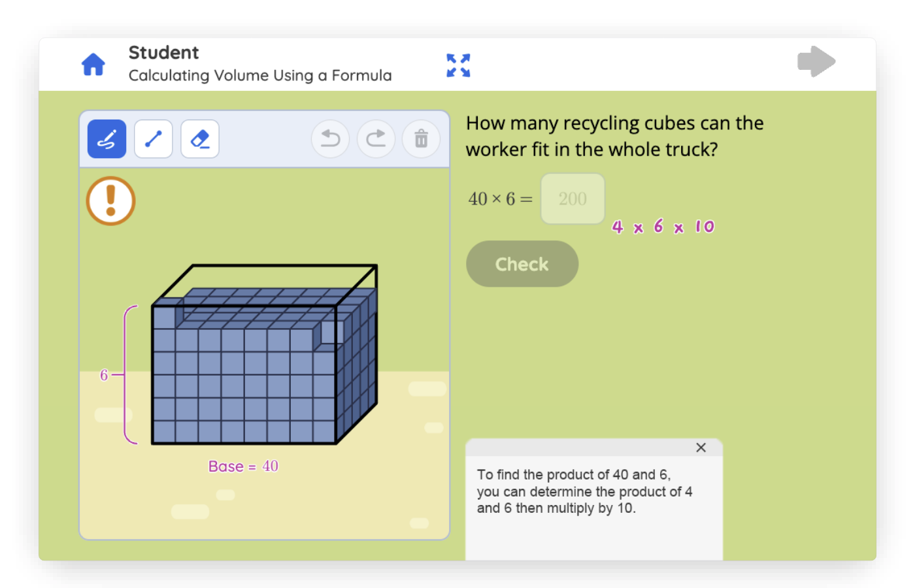This screenshot has width=915, height=588.
Task: Open the orange exclamation alert icon
Action: 110,201
